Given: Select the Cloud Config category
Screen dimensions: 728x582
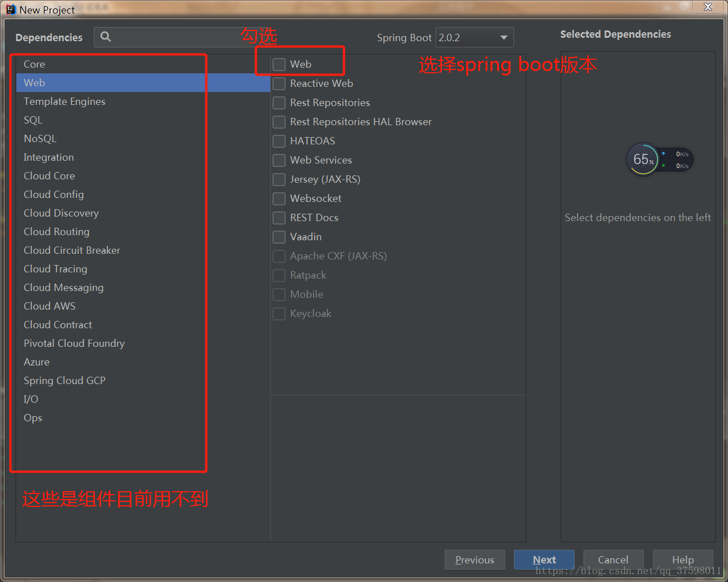Looking at the screenshot, I should click(x=143, y=195).
